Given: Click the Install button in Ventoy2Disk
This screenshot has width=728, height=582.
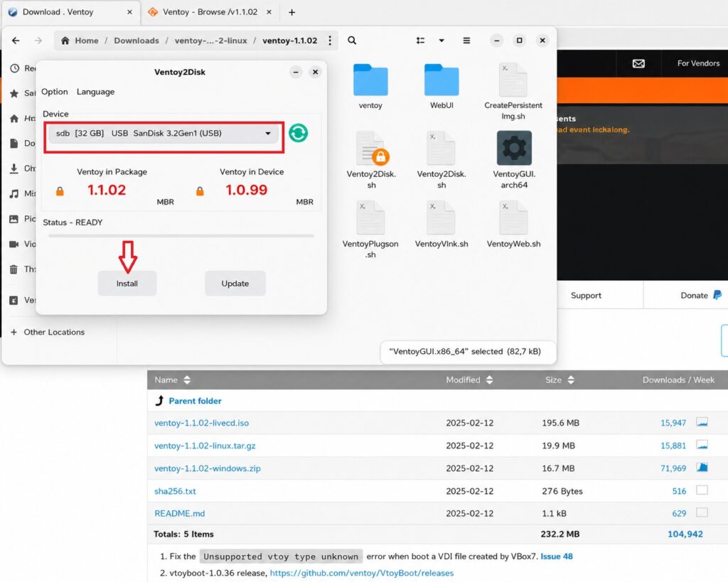Looking at the screenshot, I should pos(127,284).
